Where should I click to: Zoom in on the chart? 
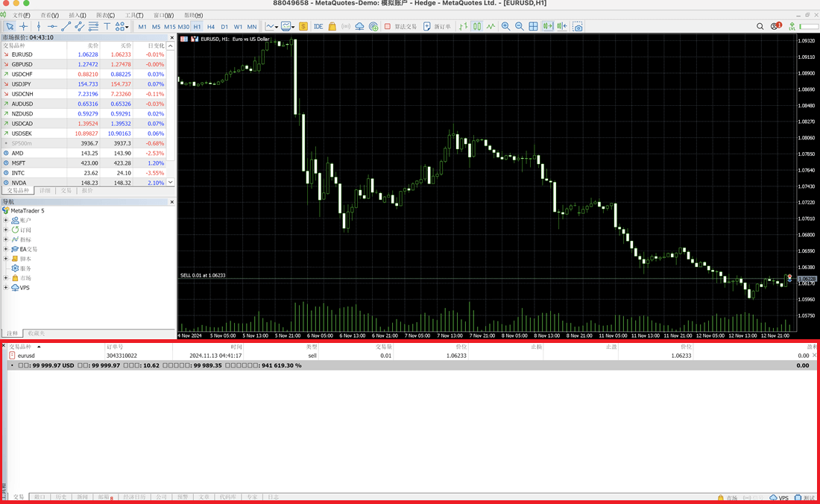point(505,27)
